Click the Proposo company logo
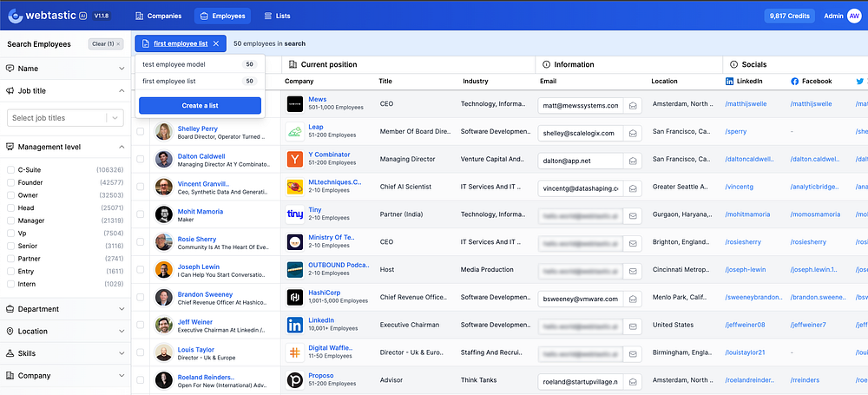Screen dimensions: 868x395 click(x=294, y=380)
